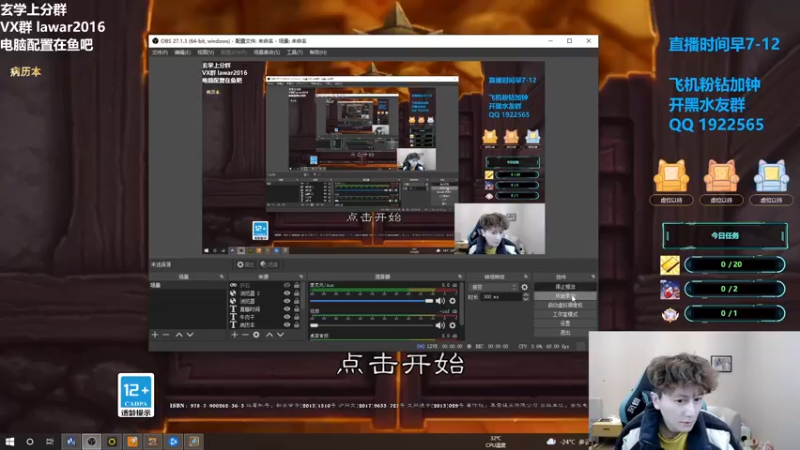The image size is (800, 450).
Task: Enable 工作室模式 studio mode
Action: coord(565,314)
